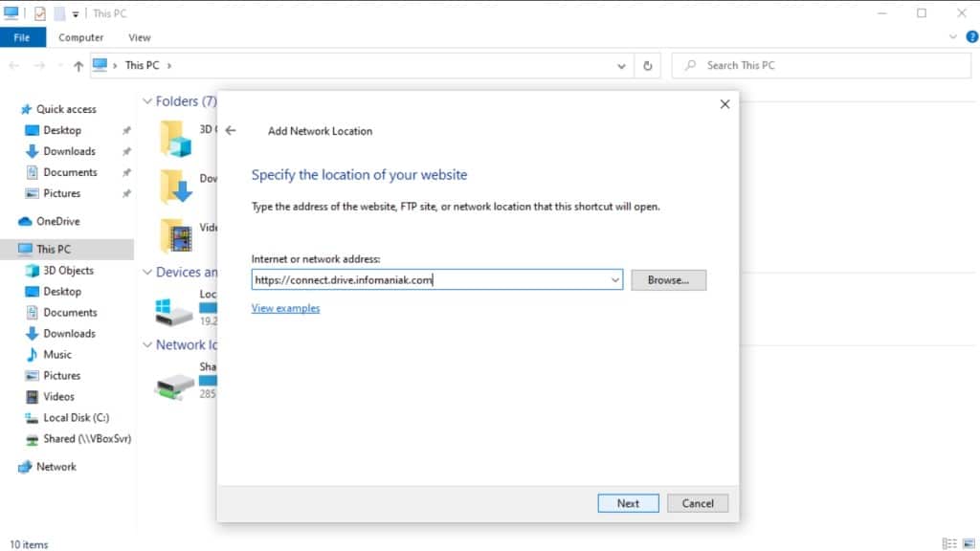Unpin Documents from Quick access
The height and width of the screenshot is (551, 980).
click(x=126, y=172)
